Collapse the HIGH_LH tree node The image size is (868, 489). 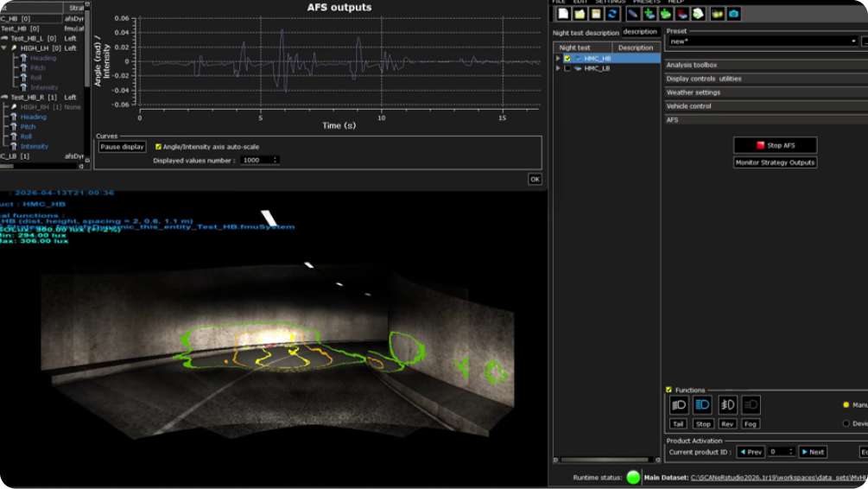click(x=4, y=48)
